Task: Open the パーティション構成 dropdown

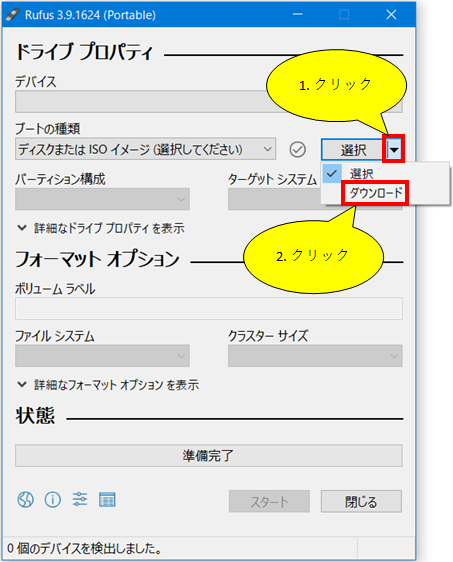Action: tap(102, 199)
